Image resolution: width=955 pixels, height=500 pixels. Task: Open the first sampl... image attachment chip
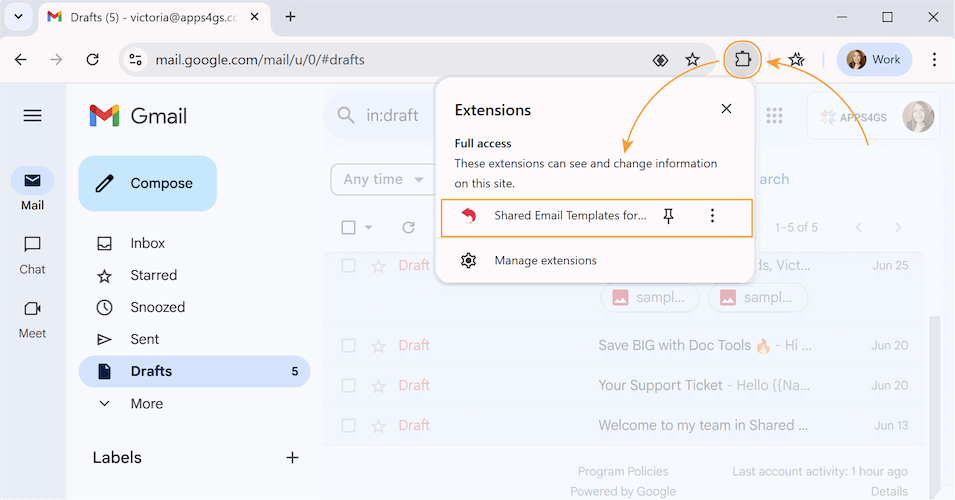[x=650, y=298]
